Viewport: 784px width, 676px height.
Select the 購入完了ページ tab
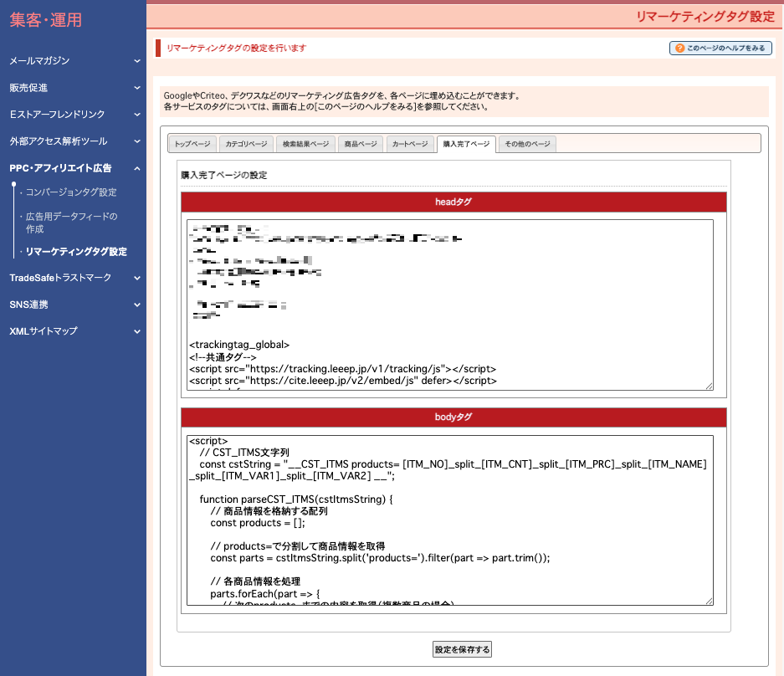point(466,144)
